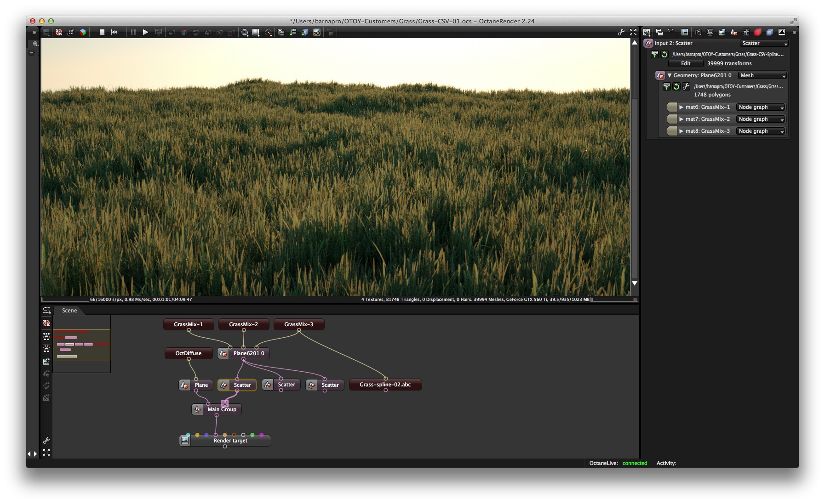This screenshot has height=504, width=825.
Task: Maximize the render viewport with arrows icon
Action: [633, 32]
